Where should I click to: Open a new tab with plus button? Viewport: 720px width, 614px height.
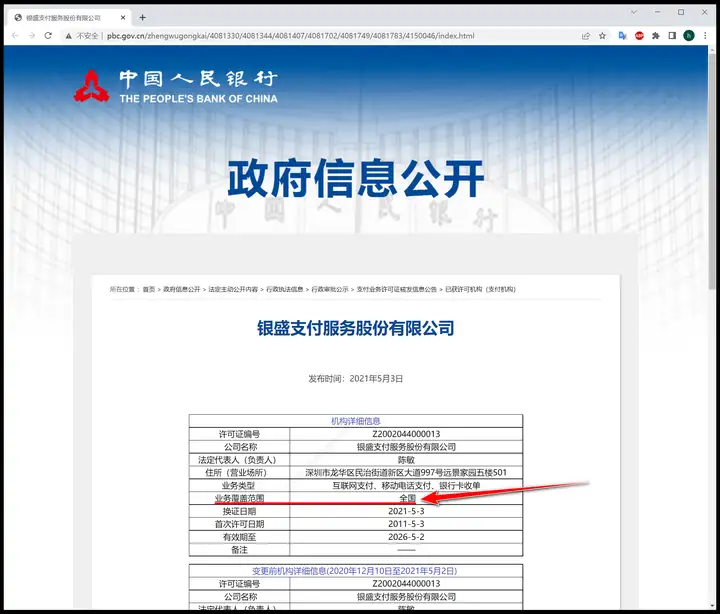click(x=142, y=17)
